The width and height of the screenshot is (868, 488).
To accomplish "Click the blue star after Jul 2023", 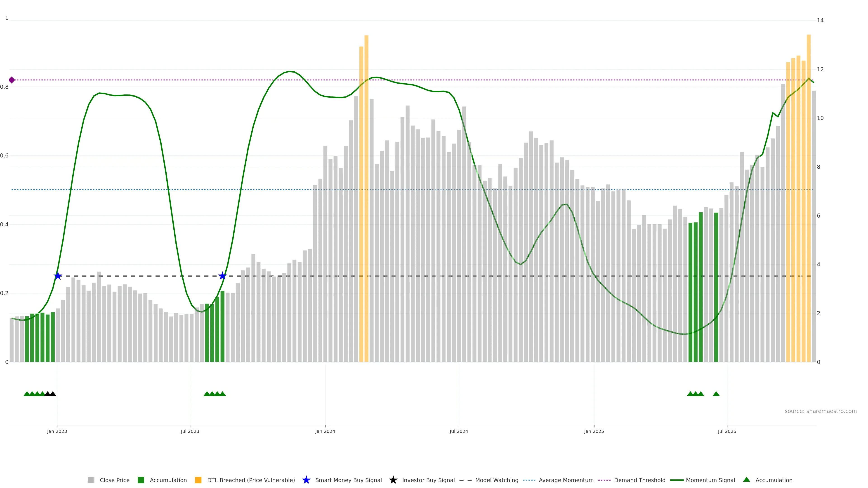I will (x=222, y=276).
